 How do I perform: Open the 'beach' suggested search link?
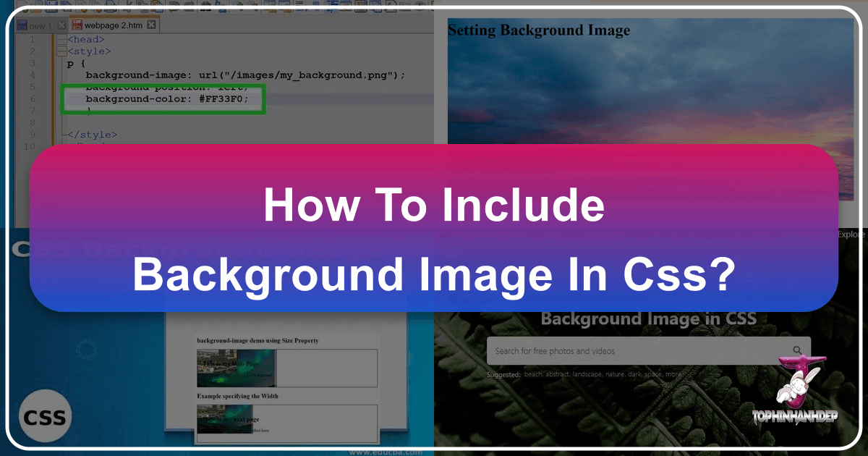(x=534, y=373)
